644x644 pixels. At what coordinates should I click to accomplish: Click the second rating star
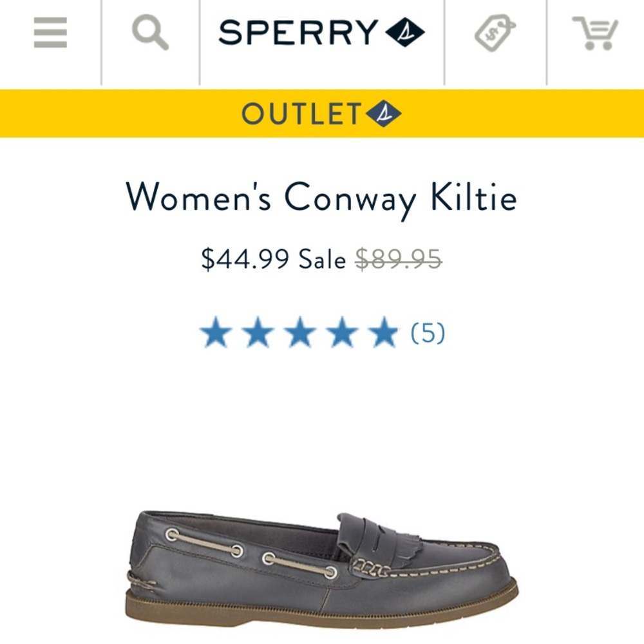(x=260, y=332)
